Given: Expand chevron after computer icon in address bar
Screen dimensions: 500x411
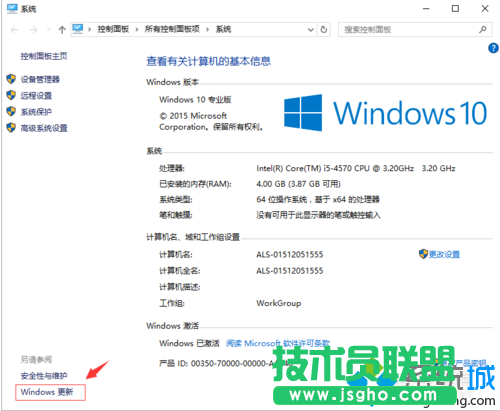Looking at the screenshot, I should (x=90, y=30).
